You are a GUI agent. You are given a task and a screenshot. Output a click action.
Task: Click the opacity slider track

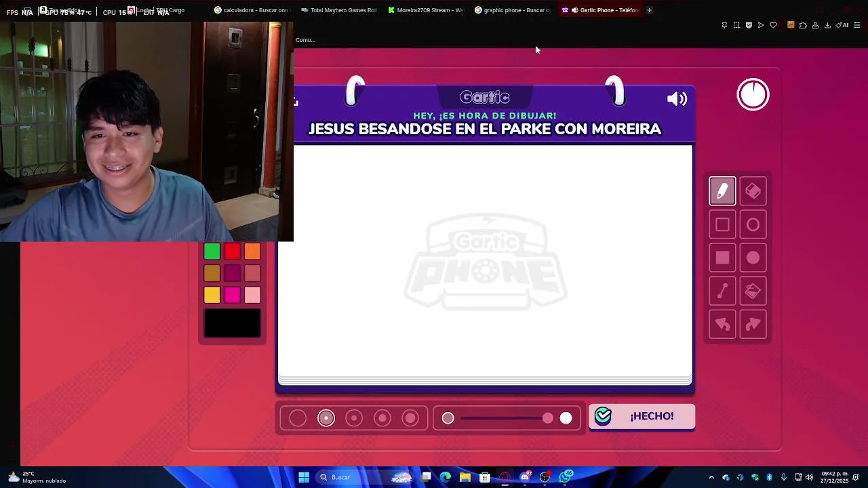(x=507, y=418)
